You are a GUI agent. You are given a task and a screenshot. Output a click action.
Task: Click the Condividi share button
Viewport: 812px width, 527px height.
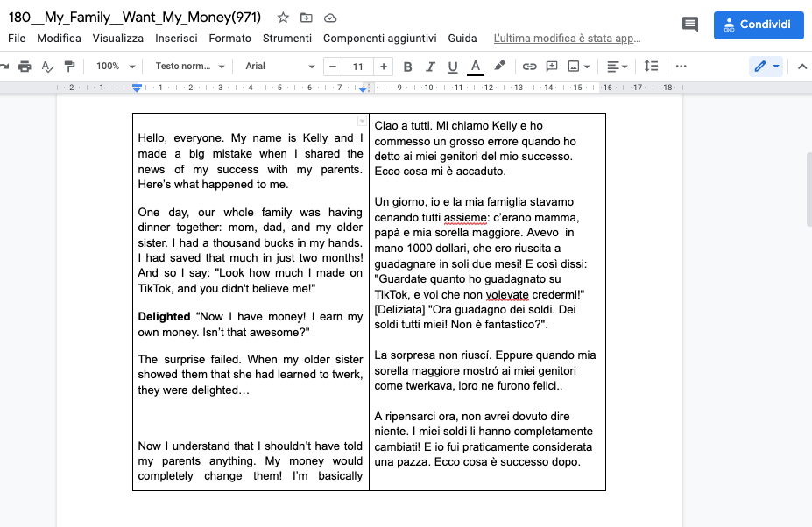tap(759, 25)
